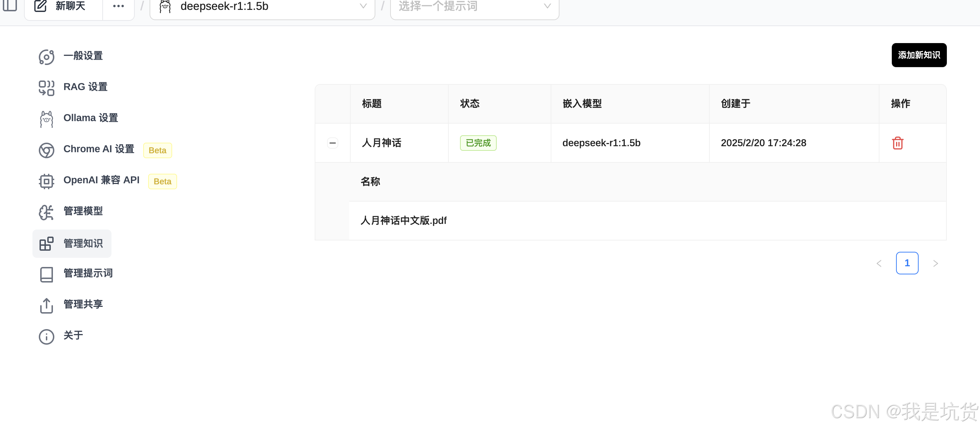Click the Ollama llama settings icon
This screenshot has width=980, height=428.
47,119
